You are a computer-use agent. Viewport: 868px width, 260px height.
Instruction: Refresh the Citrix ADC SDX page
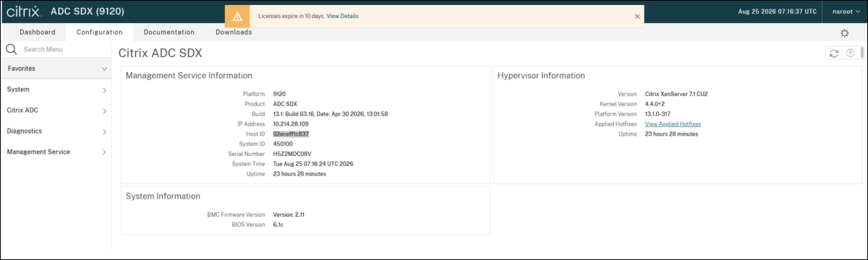tap(834, 53)
